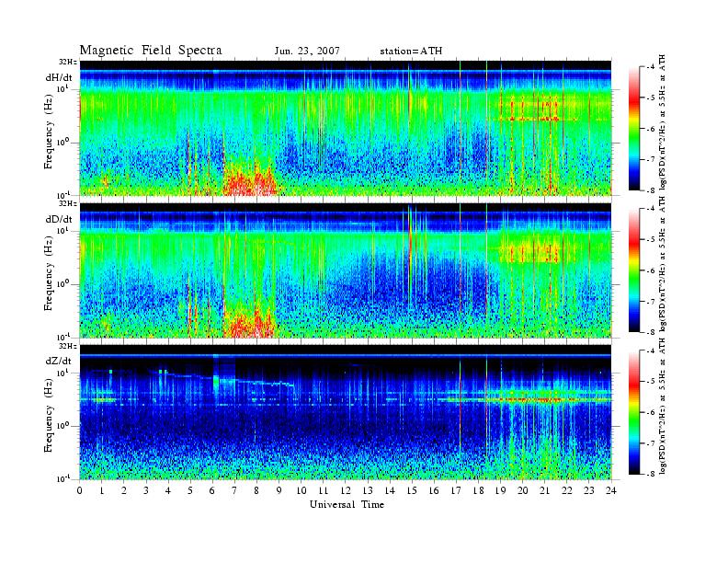This screenshot has width=728, height=563.
Task: Click the "19" hour tick label
Action: click(x=500, y=491)
